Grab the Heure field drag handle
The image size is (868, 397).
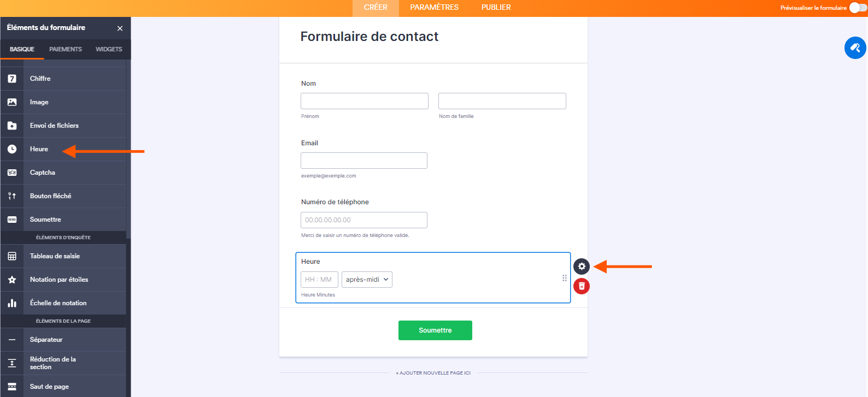(x=565, y=278)
